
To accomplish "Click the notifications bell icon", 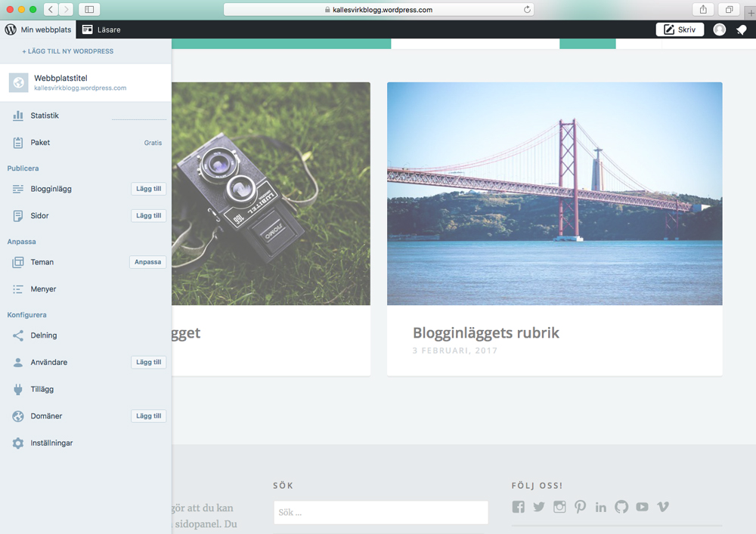I will tap(741, 29).
